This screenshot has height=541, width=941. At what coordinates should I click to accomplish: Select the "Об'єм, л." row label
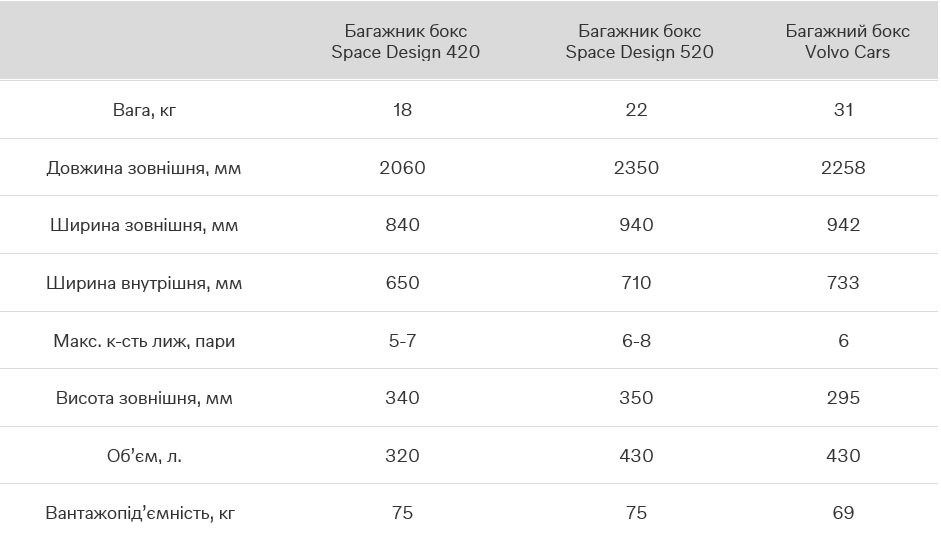(144, 456)
